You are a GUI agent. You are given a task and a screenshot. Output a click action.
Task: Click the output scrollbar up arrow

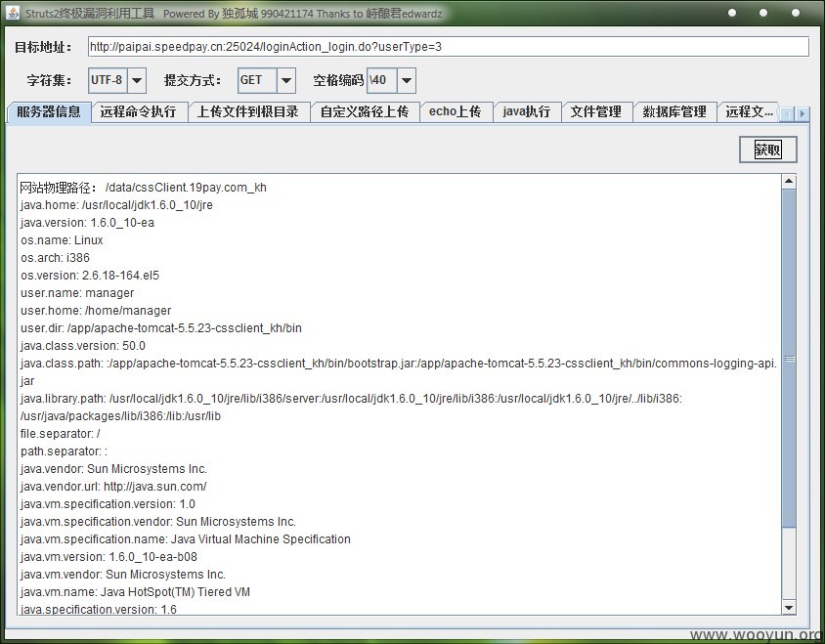pyautogui.click(x=789, y=182)
